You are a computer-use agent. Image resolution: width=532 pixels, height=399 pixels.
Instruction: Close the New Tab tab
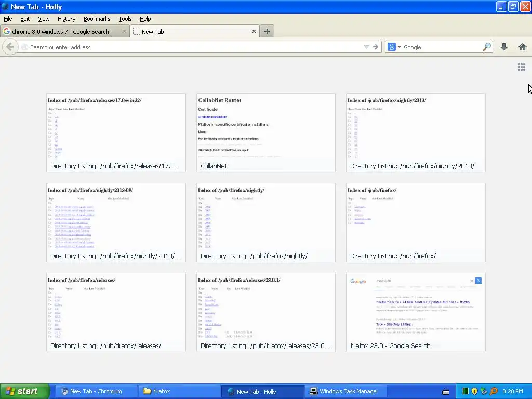coord(254,31)
